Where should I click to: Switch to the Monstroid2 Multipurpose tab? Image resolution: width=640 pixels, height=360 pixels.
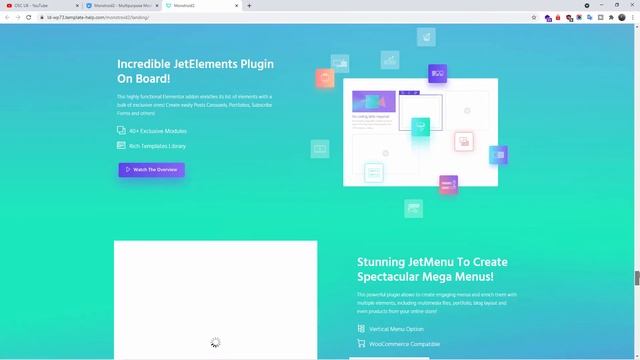(121, 6)
